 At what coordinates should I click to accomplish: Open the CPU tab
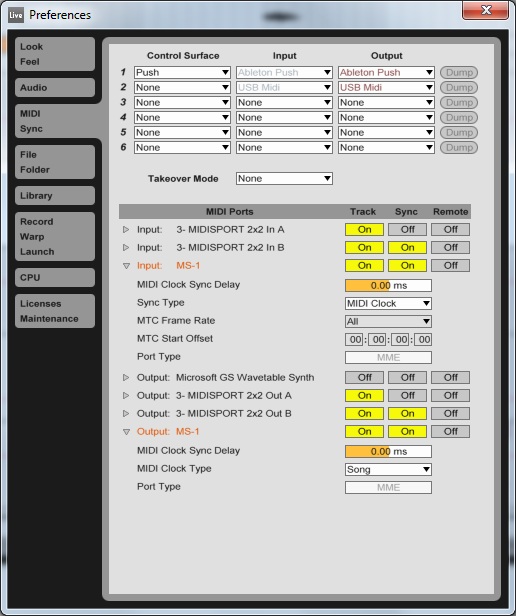click(55, 278)
